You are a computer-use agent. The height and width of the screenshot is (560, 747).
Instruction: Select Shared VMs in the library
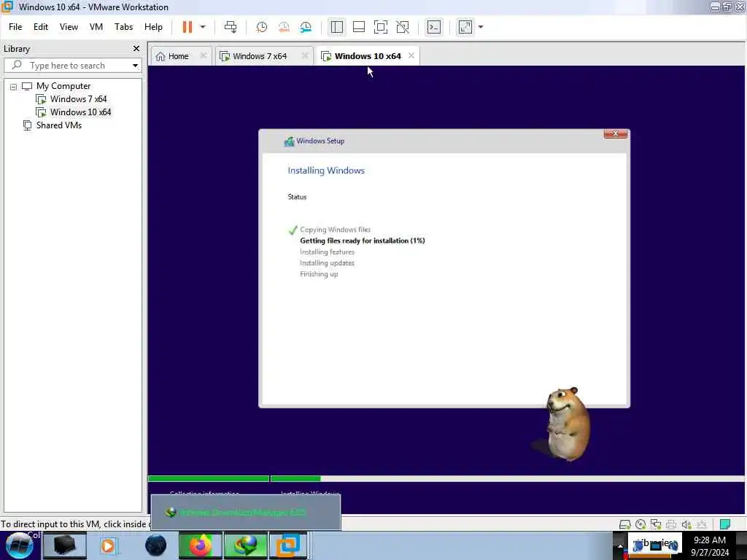tap(58, 125)
